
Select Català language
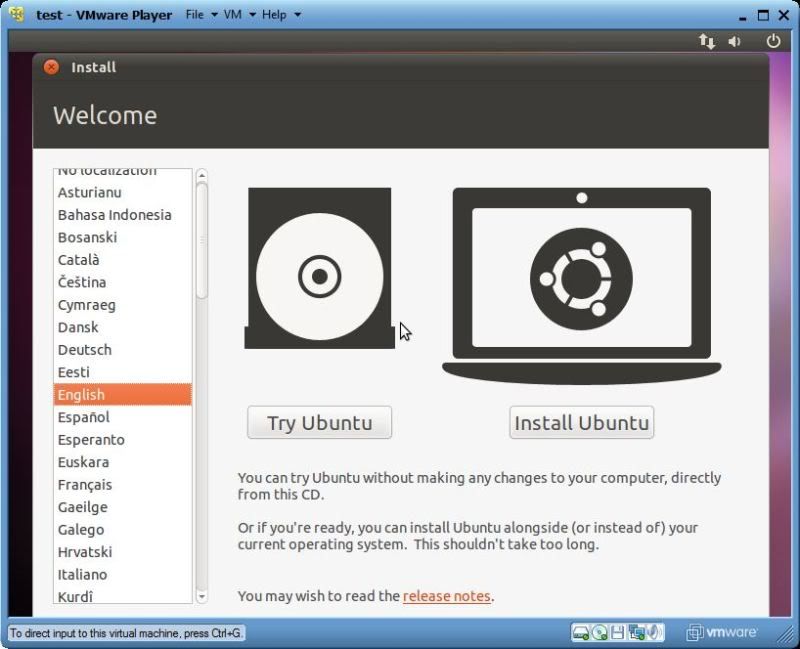click(122, 260)
